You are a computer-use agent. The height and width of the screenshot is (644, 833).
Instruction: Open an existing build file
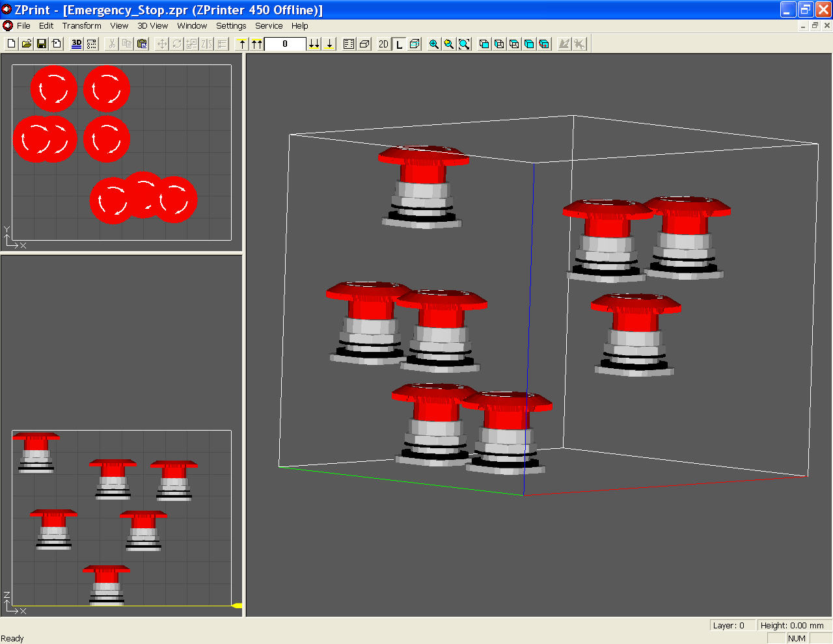(25, 44)
